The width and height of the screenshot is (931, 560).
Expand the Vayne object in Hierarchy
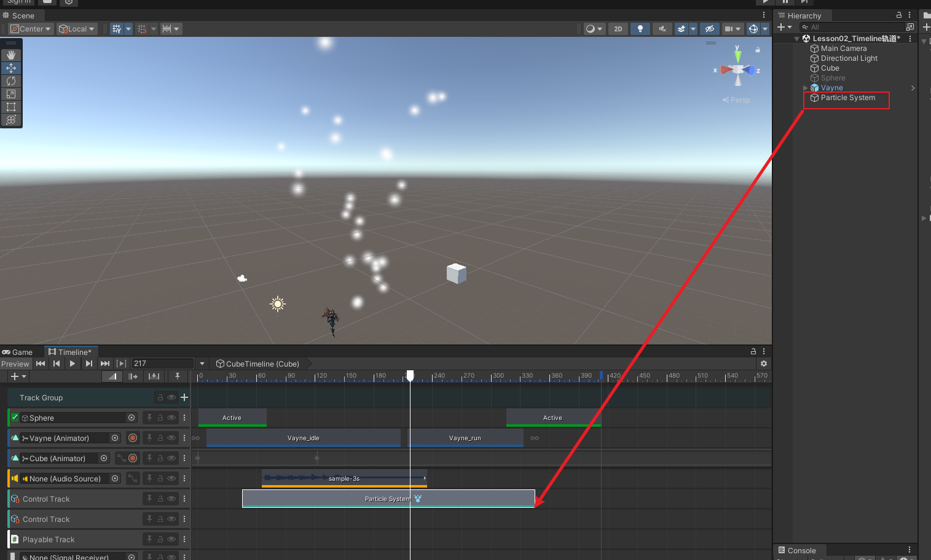806,88
